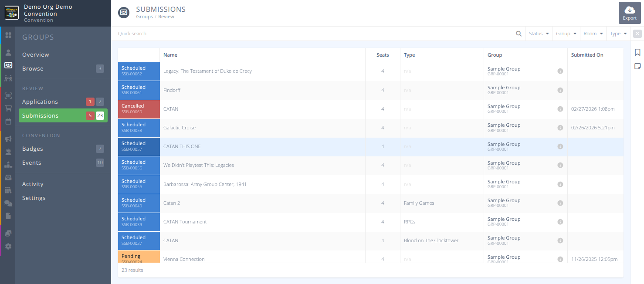644x284 pixels.
Task: Click the Cancelled status cell SSB-00060
Action: [139, 109]
